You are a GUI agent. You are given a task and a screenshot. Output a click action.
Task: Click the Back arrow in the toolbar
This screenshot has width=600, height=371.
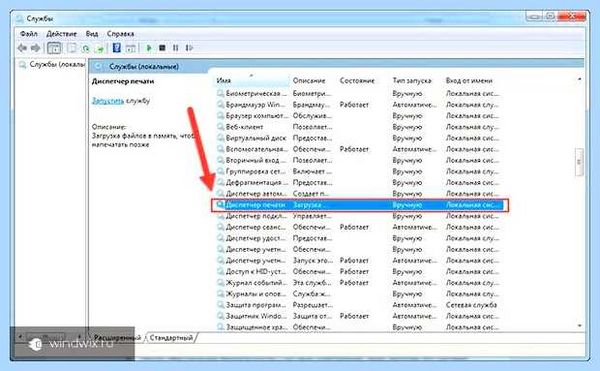[x=22, y=48]
